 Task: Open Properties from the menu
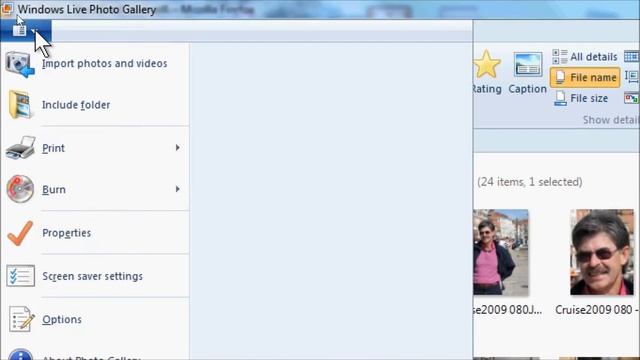(x=67, y=233)
